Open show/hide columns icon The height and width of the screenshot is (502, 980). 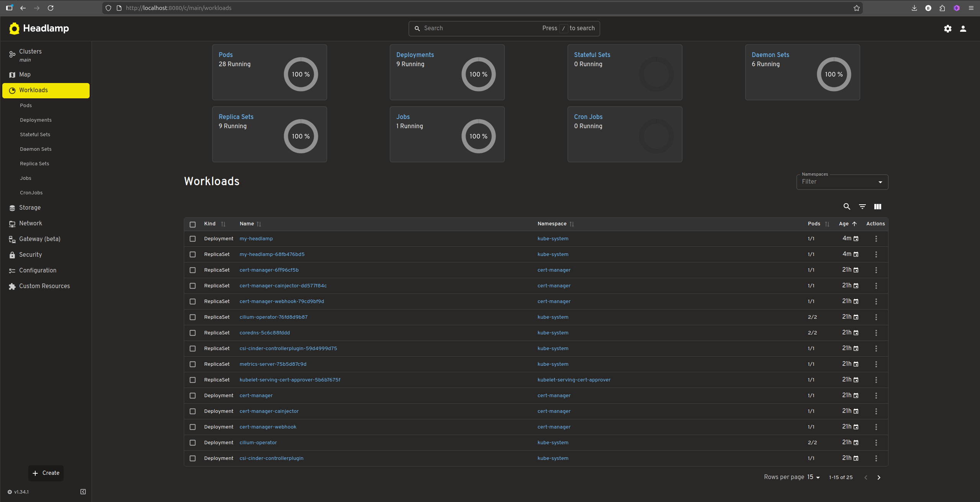tap(877, 207)
